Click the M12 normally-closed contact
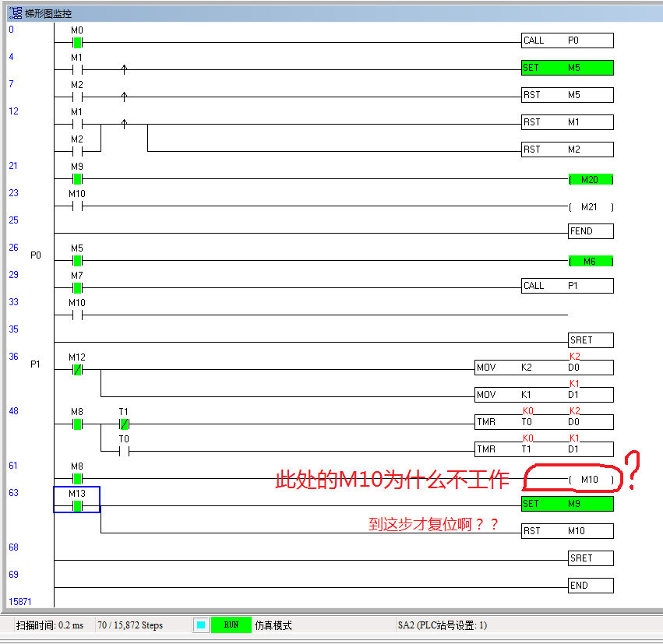This screenshot has height=644, width=663. (x=77, y=369)
